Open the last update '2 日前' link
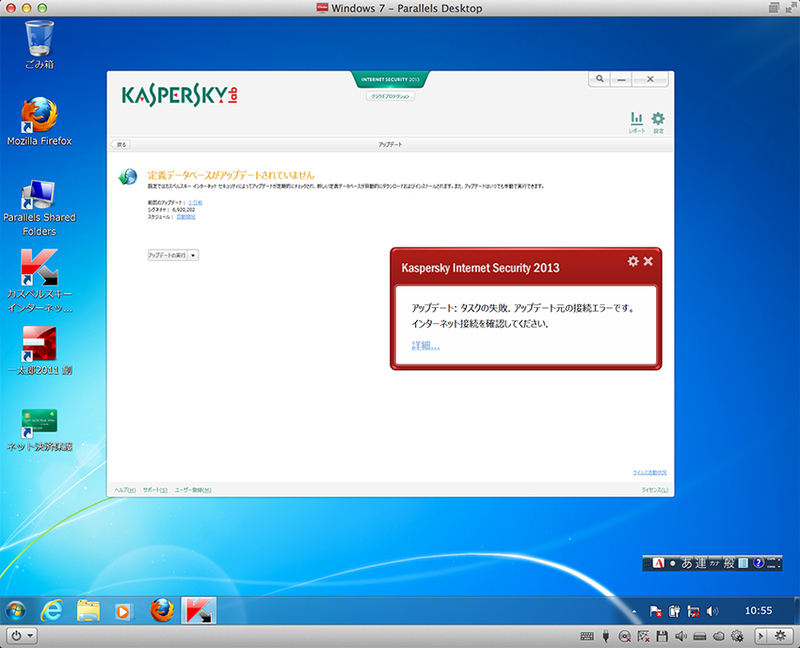This screenshot has width=800, height=648. 195,203
